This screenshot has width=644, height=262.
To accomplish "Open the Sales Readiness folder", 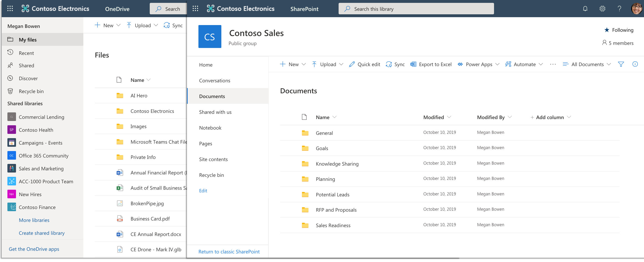I will (x=333, y=225).
